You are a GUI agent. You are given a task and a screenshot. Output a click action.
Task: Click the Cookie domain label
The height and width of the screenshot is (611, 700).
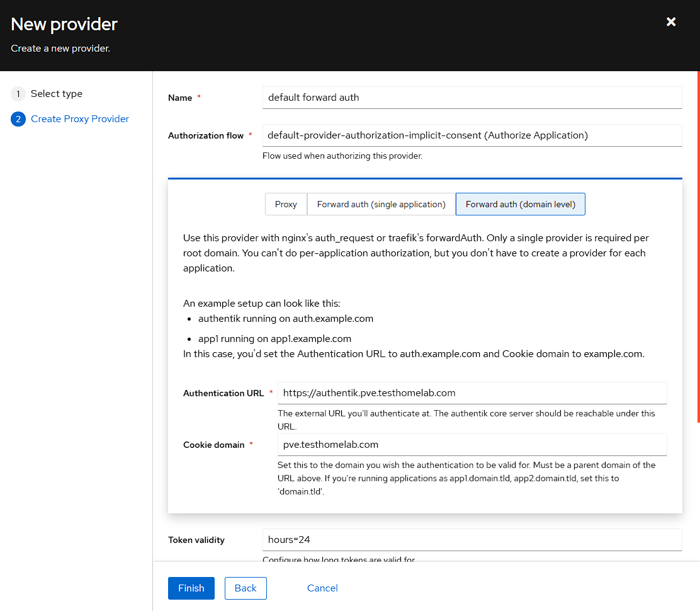tap(213, 445)
